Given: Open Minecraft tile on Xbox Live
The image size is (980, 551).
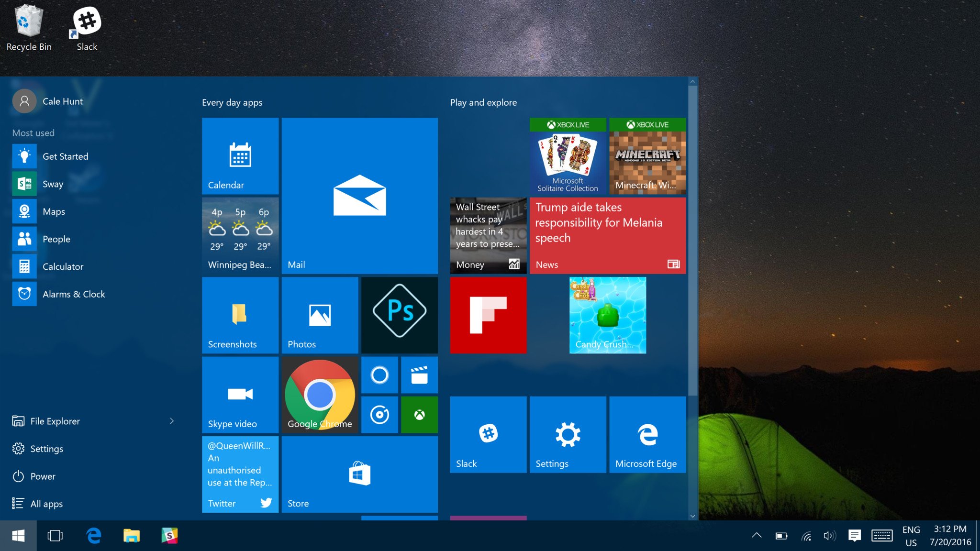Looking at the screenshot, I should (x=646, y=156).
